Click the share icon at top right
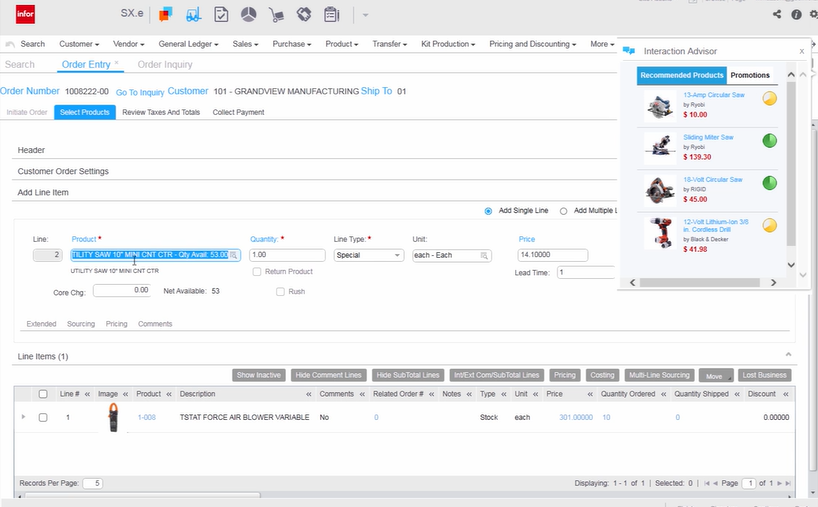Screen dimensions: 818x507 click(777, 14)
